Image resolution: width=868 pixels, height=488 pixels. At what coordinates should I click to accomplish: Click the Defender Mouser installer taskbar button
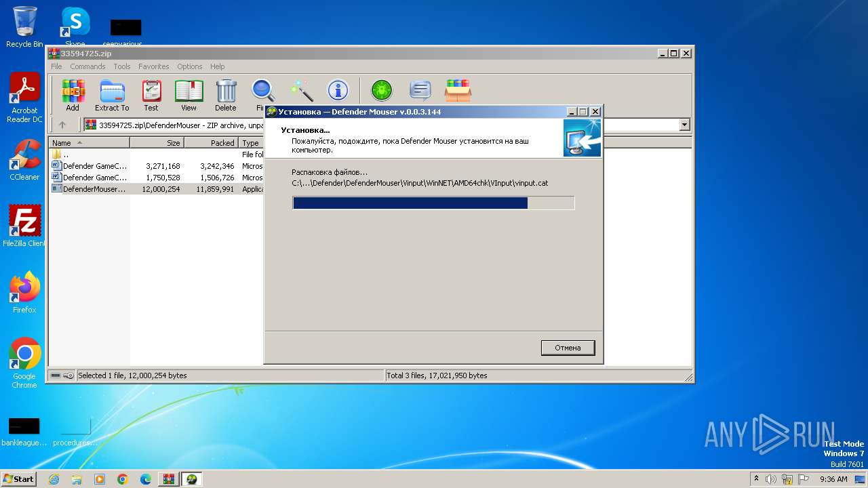(192, 479)
